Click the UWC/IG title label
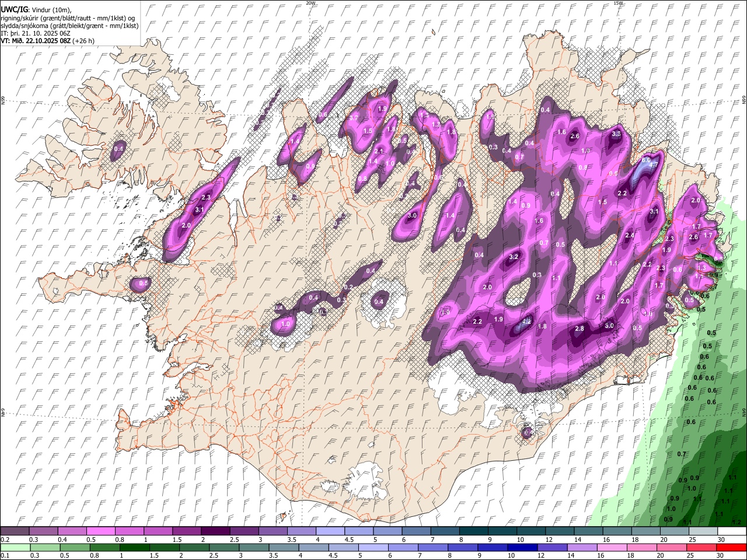The height and width of the screenshot is (560, 747). 13,9
